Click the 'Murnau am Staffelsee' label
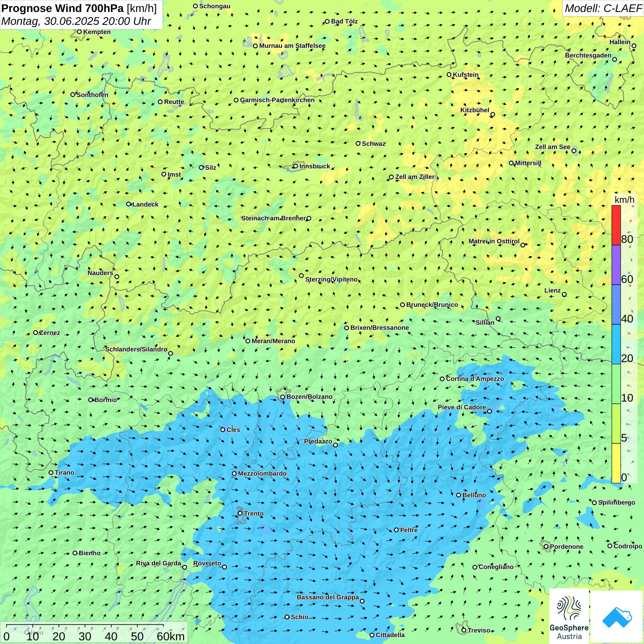The height and width of the screenshot is (644, 644). (x=292, y=46)
